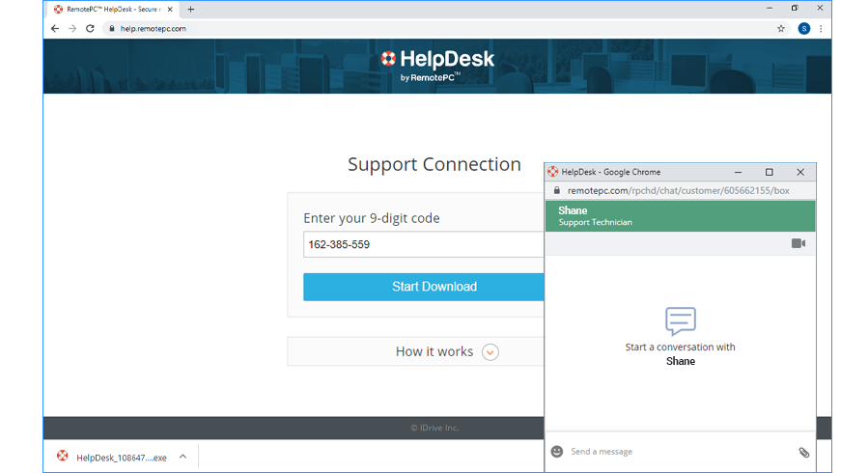
Task: Click the user profile avatar icon
Action: pyautogui.click(x=803, y=29)
